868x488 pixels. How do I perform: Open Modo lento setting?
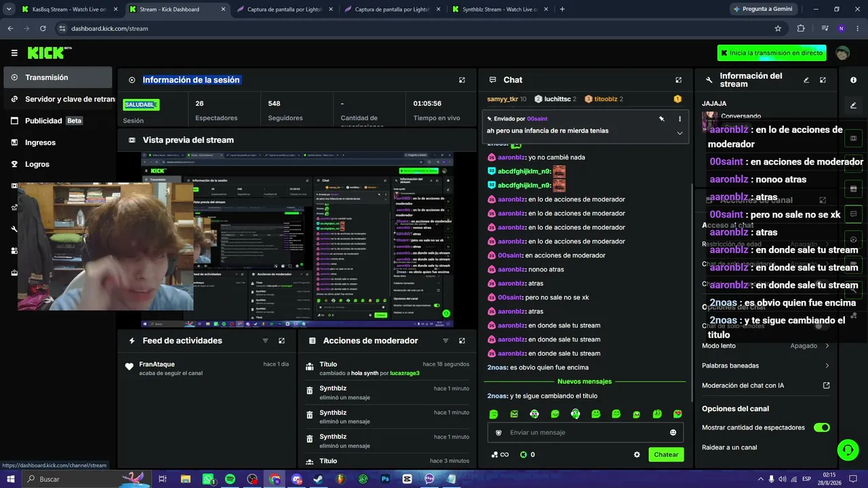click(x=766, y=346)
